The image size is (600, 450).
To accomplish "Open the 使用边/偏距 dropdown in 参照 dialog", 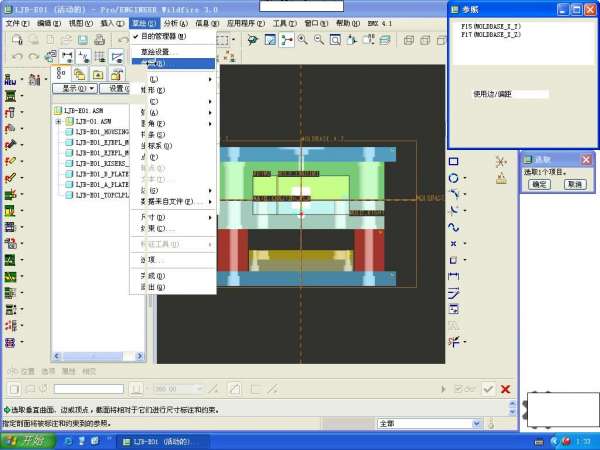I will tap(510, 94).
